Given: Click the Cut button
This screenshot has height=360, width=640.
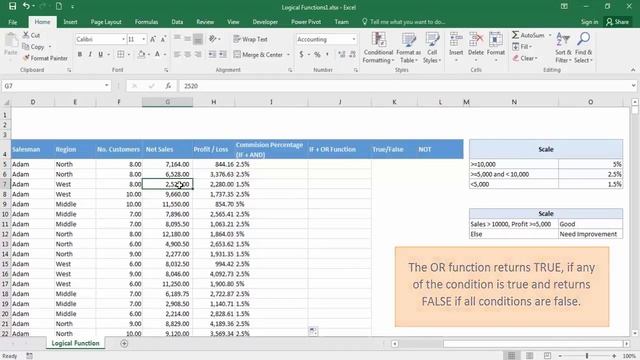Looking at the screenshot, I should [x=31, y=35].
